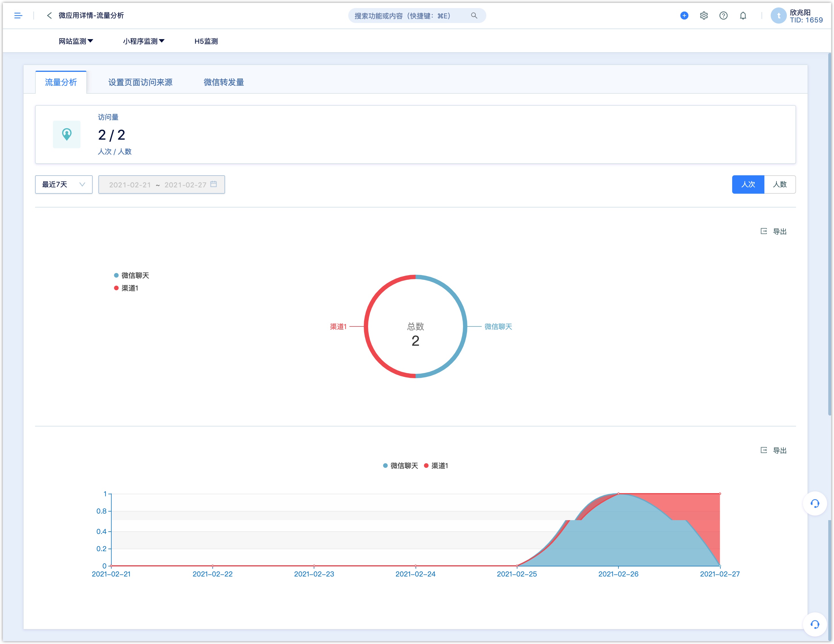Switch to 微信转发量 tab
The height and width of the screenshot is (644, 834).
coord(223,82)
